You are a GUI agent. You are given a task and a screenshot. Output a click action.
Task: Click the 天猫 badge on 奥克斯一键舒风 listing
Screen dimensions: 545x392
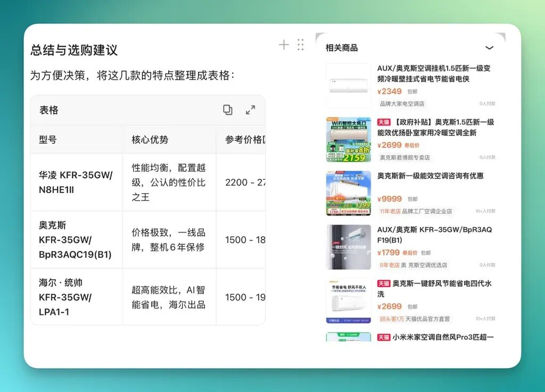pos(384,283)
